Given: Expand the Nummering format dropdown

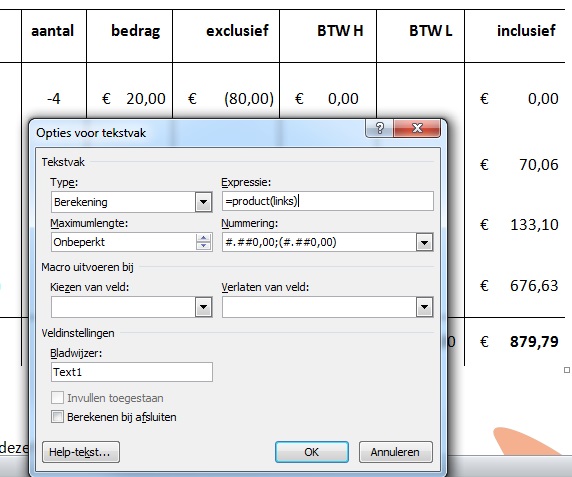Looking at the screenshot, I should (424, 242).
